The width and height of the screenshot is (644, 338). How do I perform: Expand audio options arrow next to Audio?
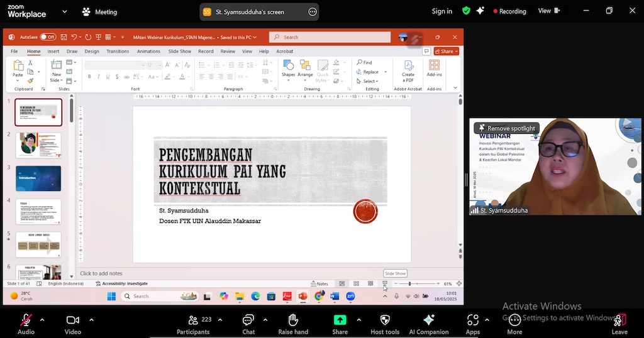click(x=42, y=320)
